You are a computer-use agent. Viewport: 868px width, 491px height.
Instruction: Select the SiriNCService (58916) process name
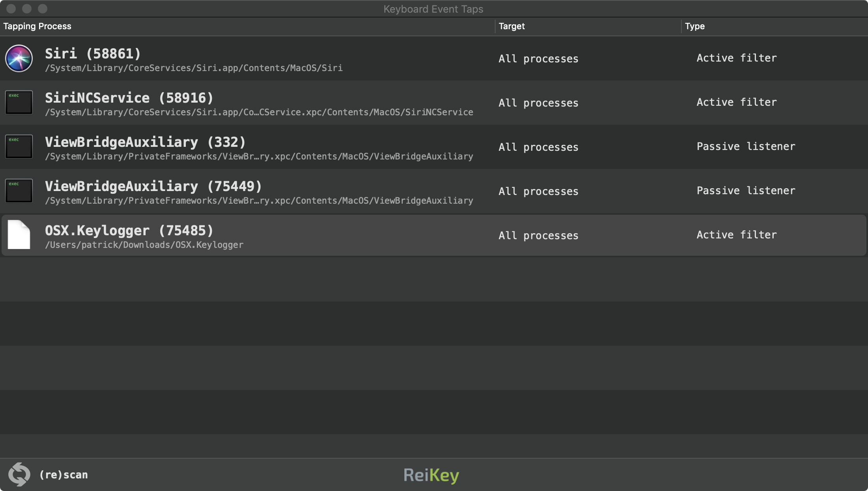pos(129,98)
